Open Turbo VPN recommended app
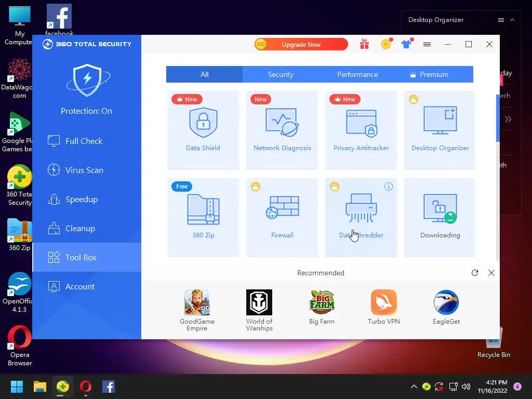Viewport: 532px width, 399px height. [x=384, y=308]
